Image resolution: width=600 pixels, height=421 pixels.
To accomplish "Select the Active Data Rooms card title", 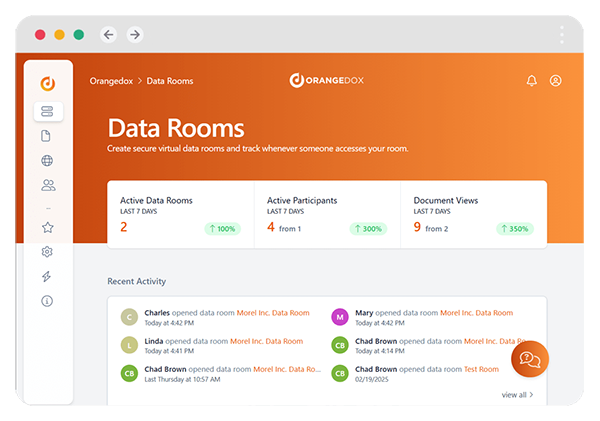I will click(156, 201).
